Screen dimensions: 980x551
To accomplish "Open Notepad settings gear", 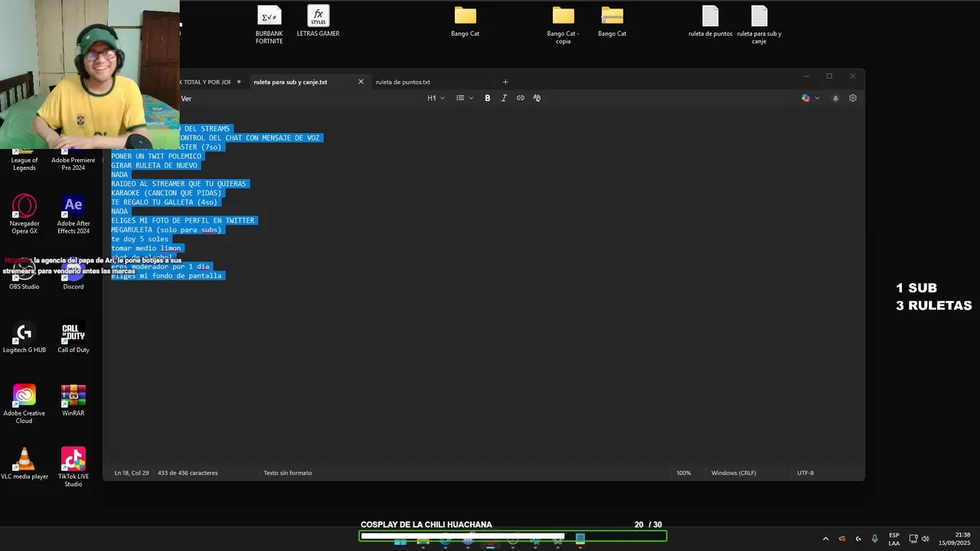I will [x=853, y=98].
